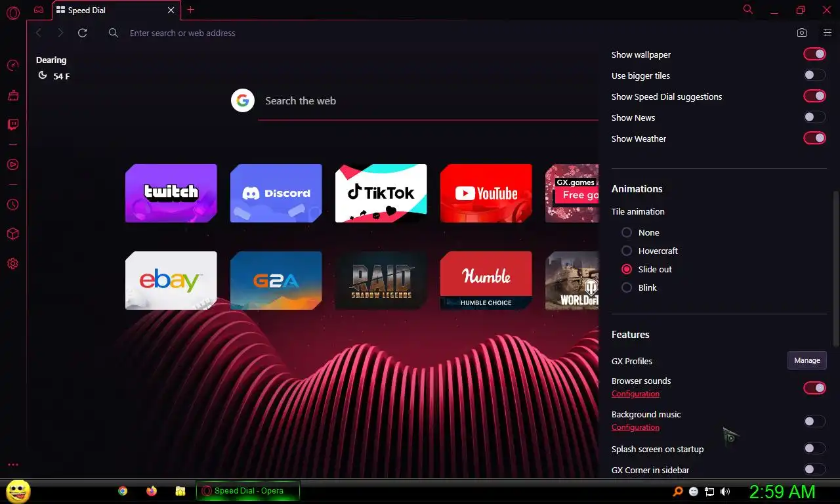Open GX Control speedometer in sidebar
The height and width of the screenshot is (504, 840).
tap(12, 66)
